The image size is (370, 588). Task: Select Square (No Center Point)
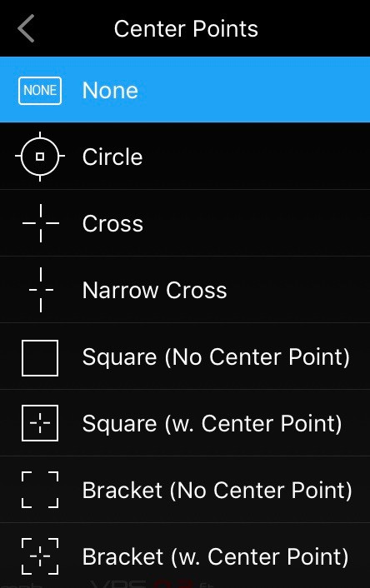(185, 356)
